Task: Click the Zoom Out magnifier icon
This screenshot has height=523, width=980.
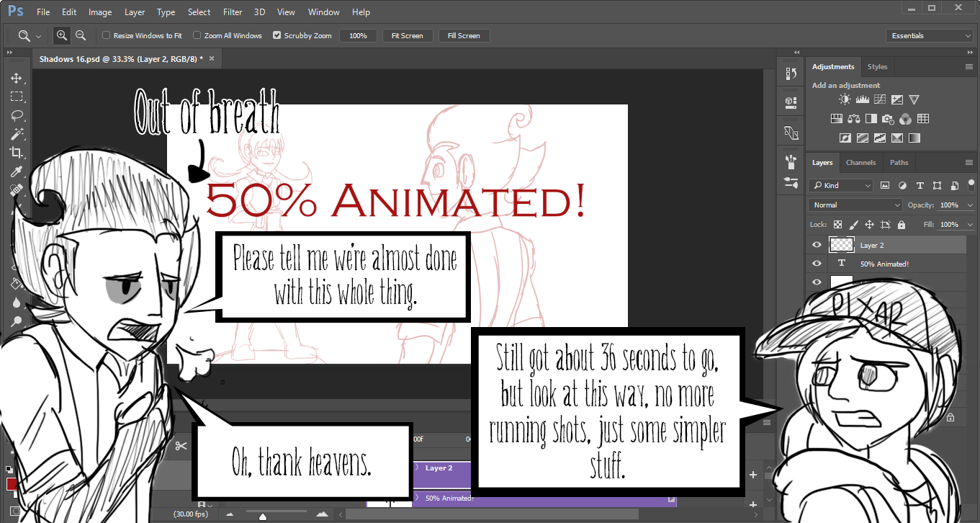Action: point(81,35)
